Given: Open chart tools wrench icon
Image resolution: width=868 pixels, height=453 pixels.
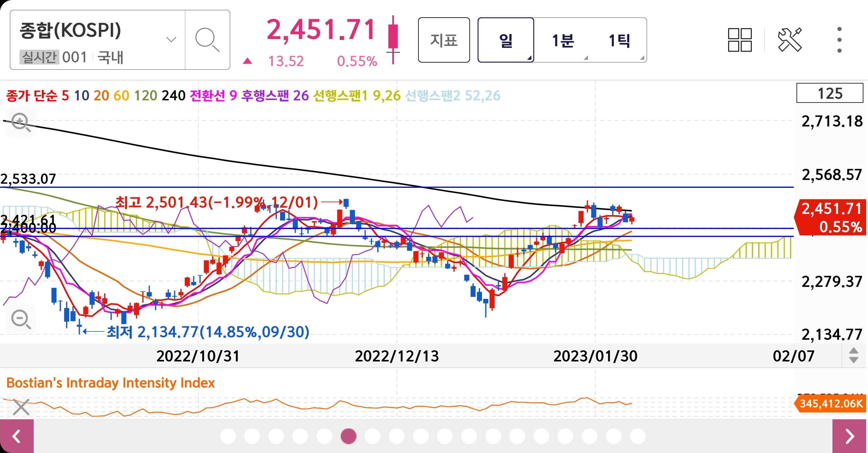Looking at the screenshot, I should [x=789, y=40].
